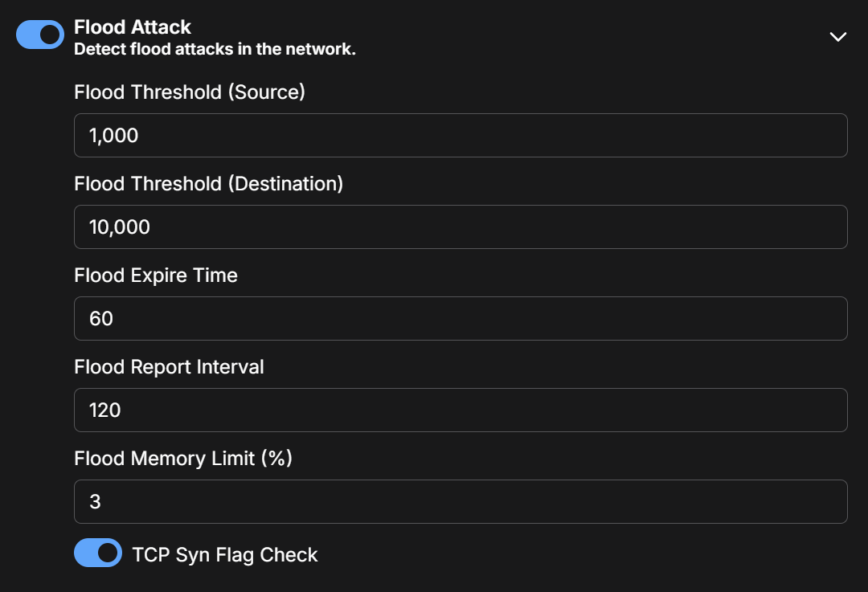Click the 60 value text

101,319
